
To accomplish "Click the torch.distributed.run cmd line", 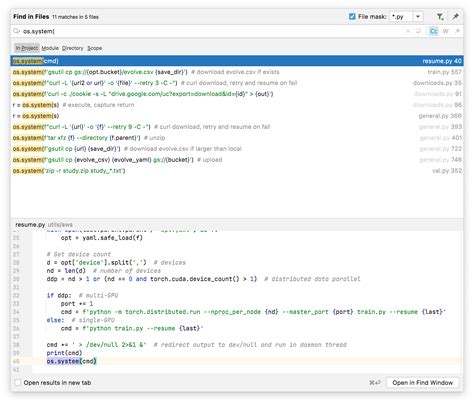I will click(253, 312).
